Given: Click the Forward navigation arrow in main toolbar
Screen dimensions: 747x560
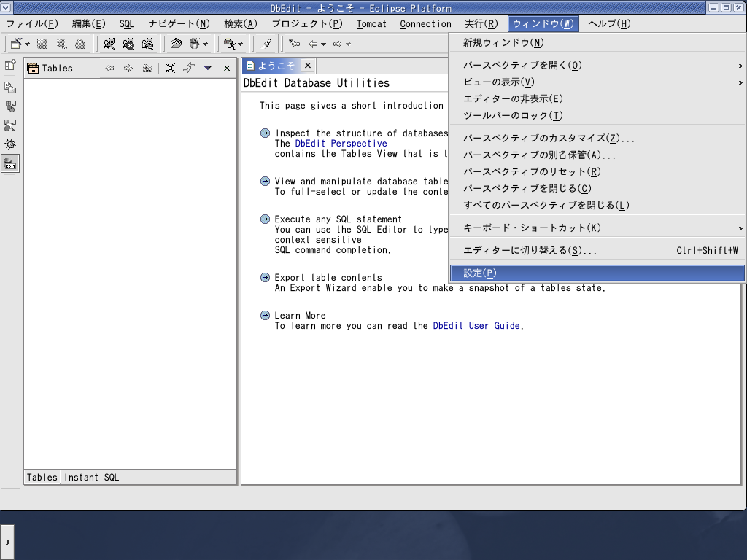Looking at the screenshot, I should point(338,44).
